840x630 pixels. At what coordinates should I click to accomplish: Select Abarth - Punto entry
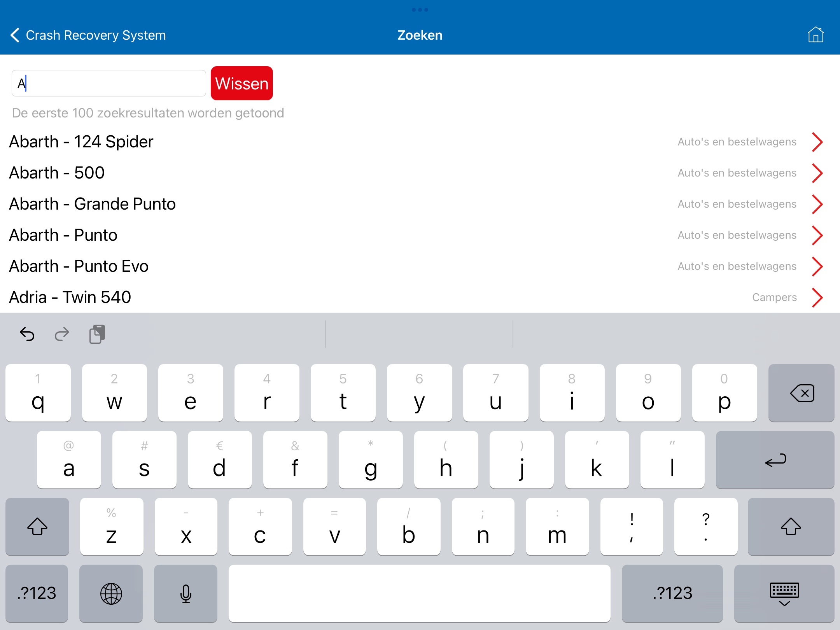(x=420, y=235)
